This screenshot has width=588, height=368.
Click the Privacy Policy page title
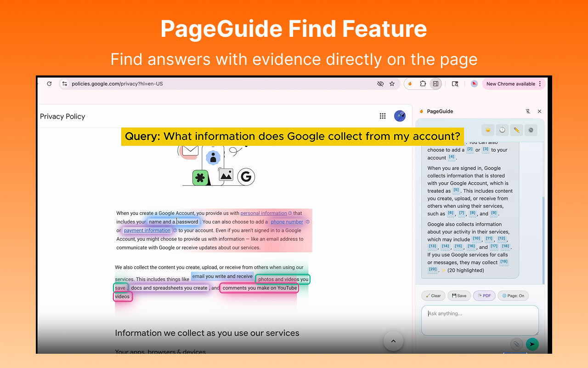62,116
